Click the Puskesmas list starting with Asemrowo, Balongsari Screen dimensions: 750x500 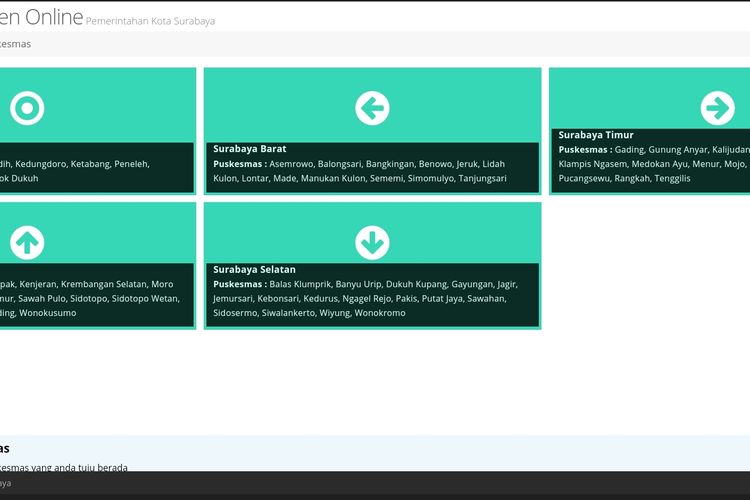coord(360,171)
